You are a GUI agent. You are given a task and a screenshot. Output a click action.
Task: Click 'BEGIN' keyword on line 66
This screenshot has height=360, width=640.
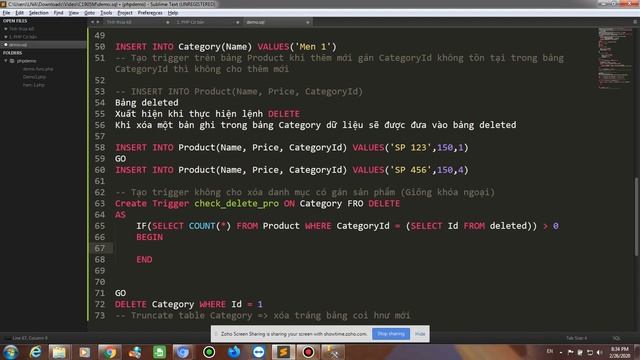coord(149,237)
